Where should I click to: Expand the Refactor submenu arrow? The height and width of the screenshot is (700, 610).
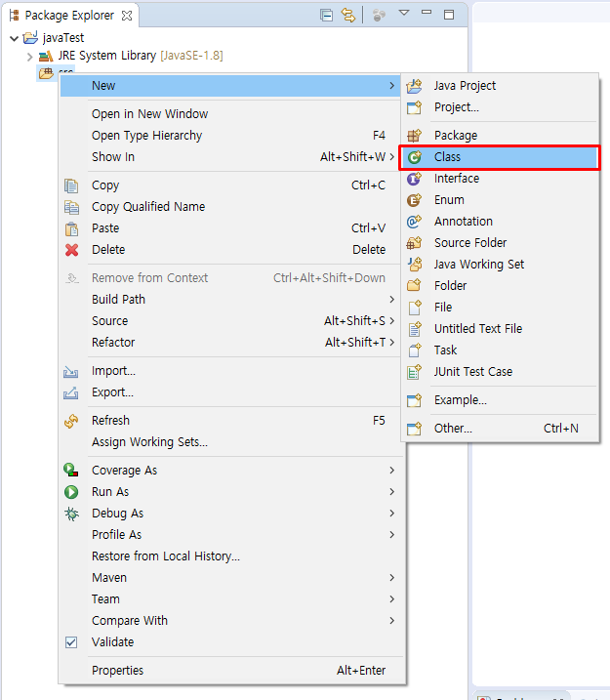point(391,342)
